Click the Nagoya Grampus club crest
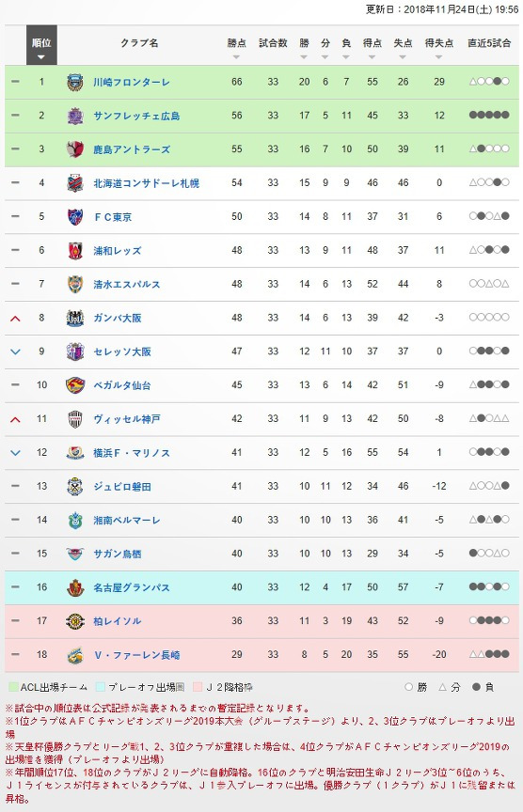The width and height of the screenshot is (523, 812). 75,587
